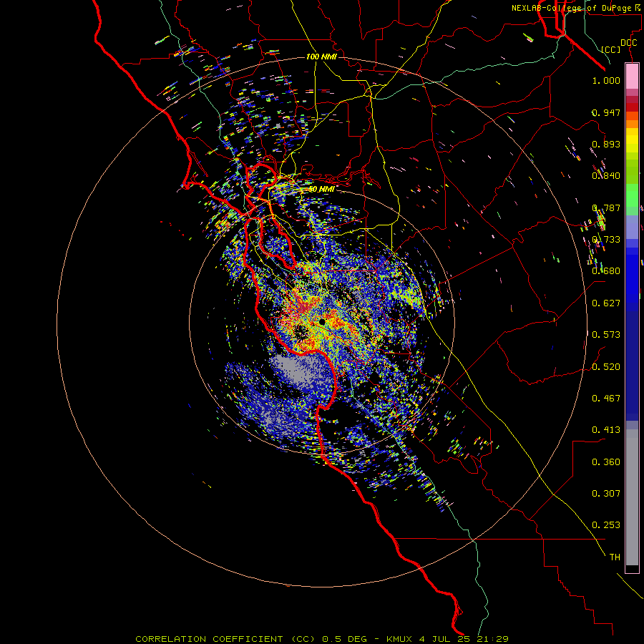
Task: Click the 50 NMI range ring label
Action: [x=321, y=189]
